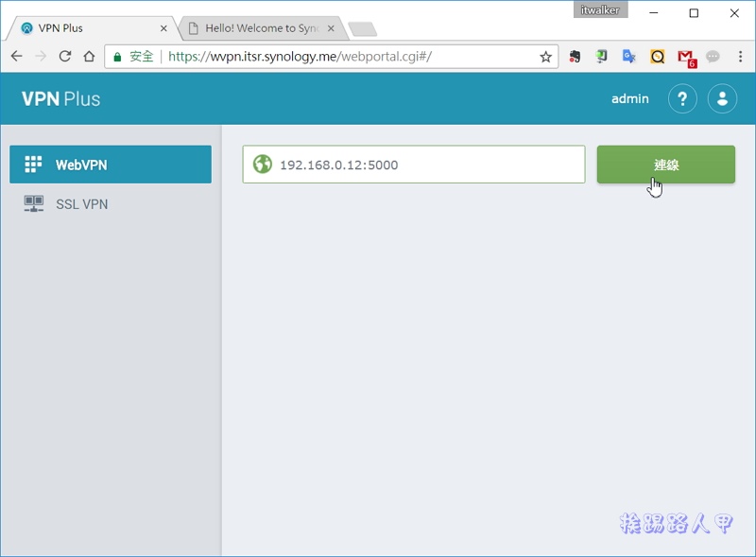Switch to the VPN Plus browser tab
The height and width of the screenshot is (557, 756).
(92, 28)
